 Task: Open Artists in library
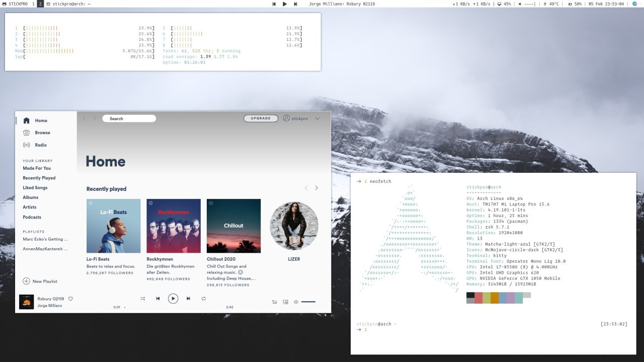coord(30,207)
